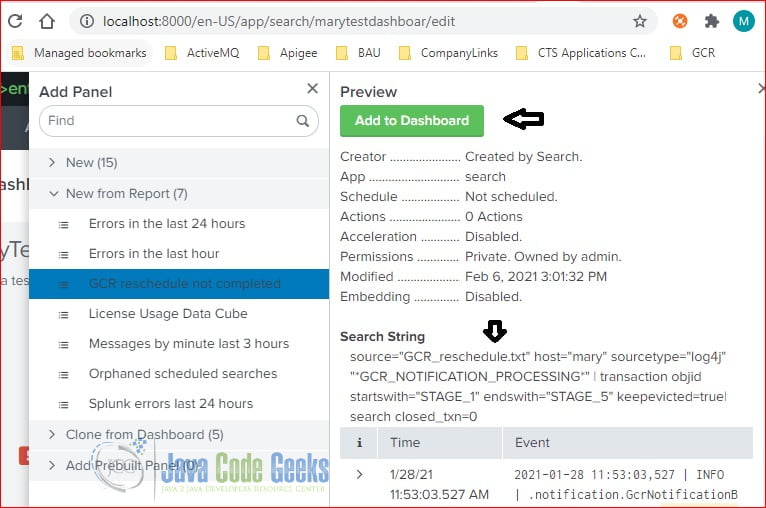
Task: Select Errors in the last hour report
Action: click(x=179, y=254)
